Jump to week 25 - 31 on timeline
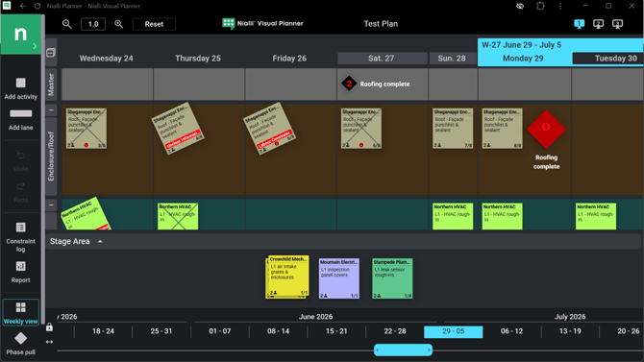Image resolution: width=644 pixels, height=362 pixels. (161, 331)
